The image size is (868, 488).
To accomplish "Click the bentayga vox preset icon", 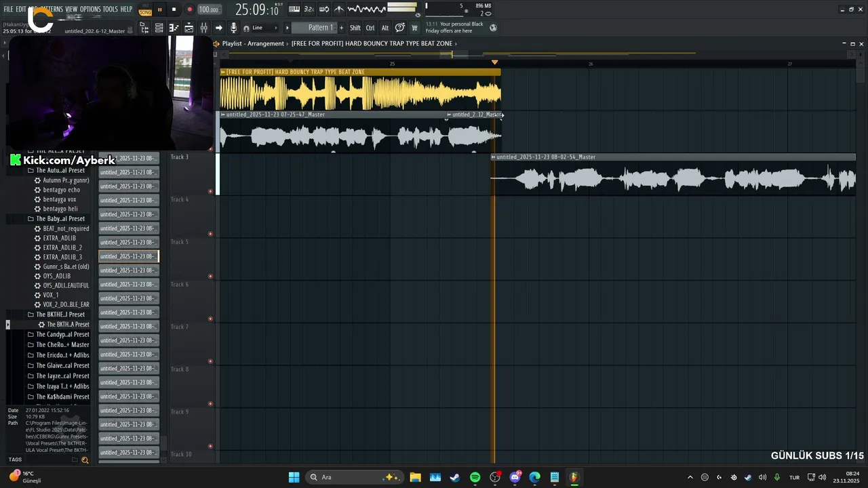I will point(38,200).
